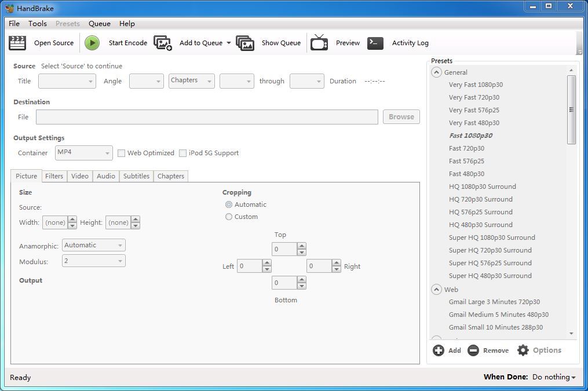Increase the Right cropping value
The image size is (588, 391).
pyautogui.click(x=337, y=263)
